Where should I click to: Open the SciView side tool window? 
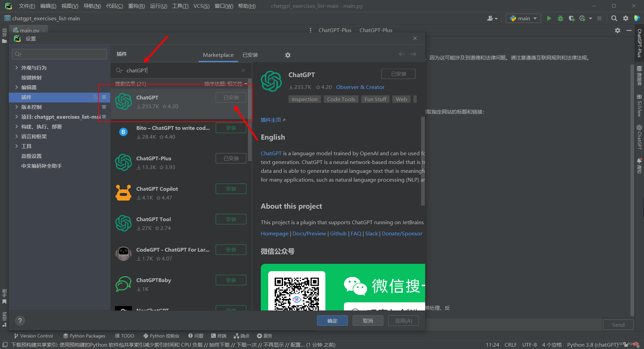pyautogui.click(x=639, y=106)
